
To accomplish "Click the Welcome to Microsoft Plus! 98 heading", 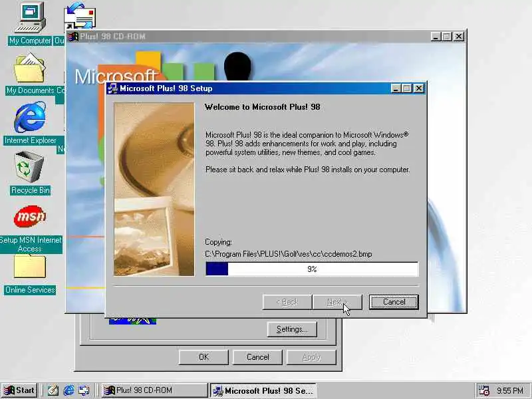I will [262, 107].
